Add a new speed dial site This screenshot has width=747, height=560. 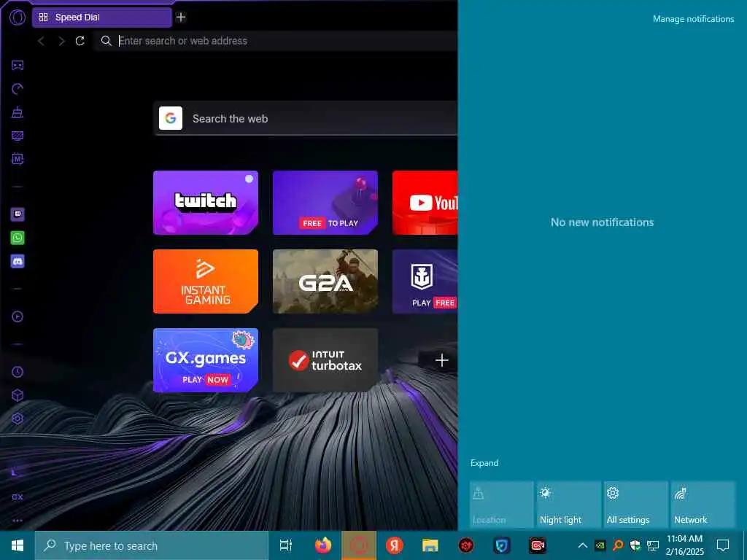coord(441,360)
